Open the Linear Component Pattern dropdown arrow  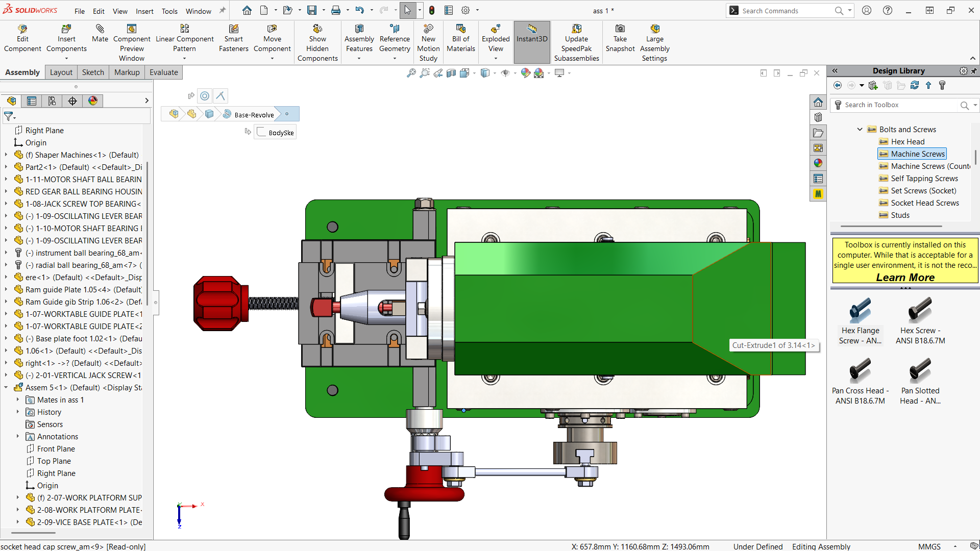[184, 59]
